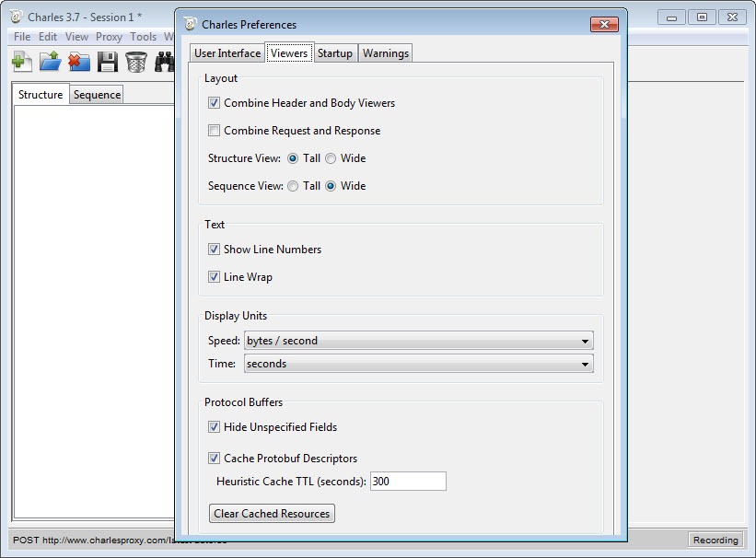
Task: Open the Startup tab
Action: pyautogui.click(x=335, y=53)
